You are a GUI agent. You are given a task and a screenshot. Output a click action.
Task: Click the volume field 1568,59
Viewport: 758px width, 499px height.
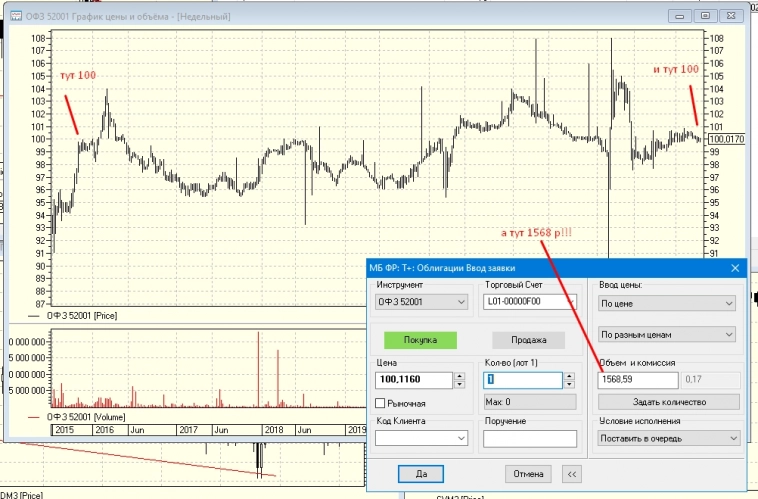point(638,380)
